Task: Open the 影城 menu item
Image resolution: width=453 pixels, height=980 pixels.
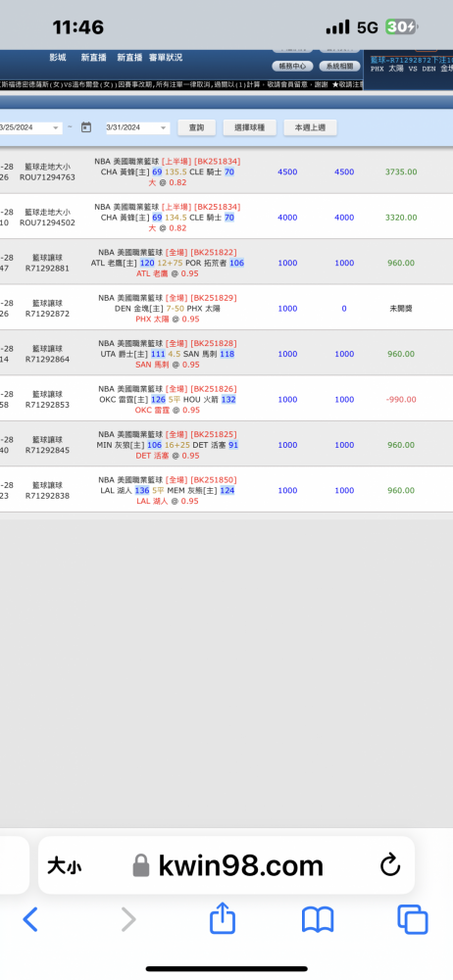Action: (58, 58)
